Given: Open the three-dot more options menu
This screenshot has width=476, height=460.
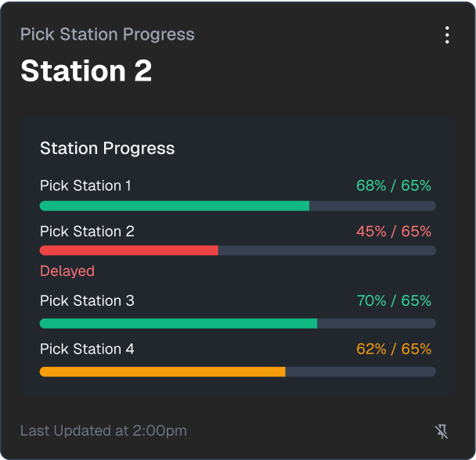Looking at the screenshot, I should click(x=447, y=34).
